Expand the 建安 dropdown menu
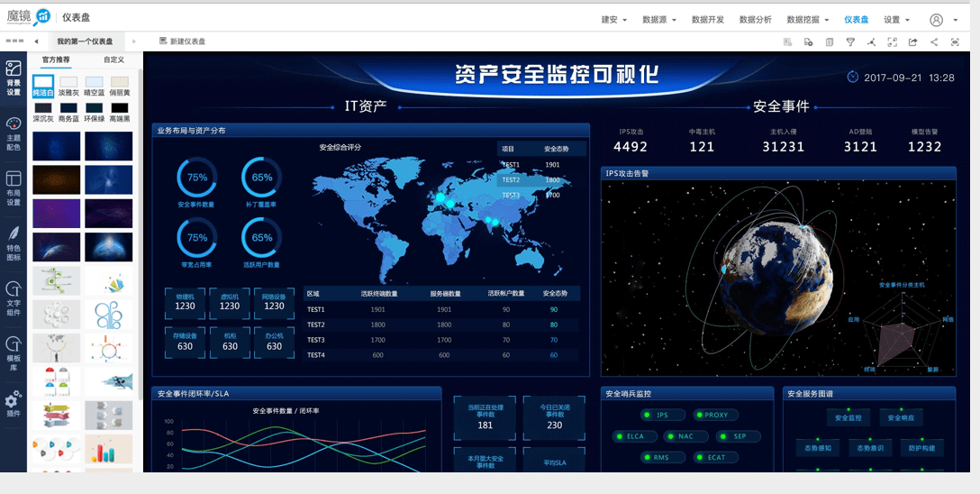The width and height of the screenshot is (980, 494). click(x=613, y=20)
